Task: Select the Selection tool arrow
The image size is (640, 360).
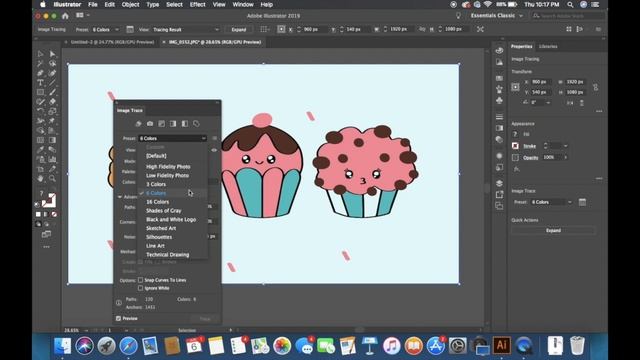Action: click(x=40, y=54)
